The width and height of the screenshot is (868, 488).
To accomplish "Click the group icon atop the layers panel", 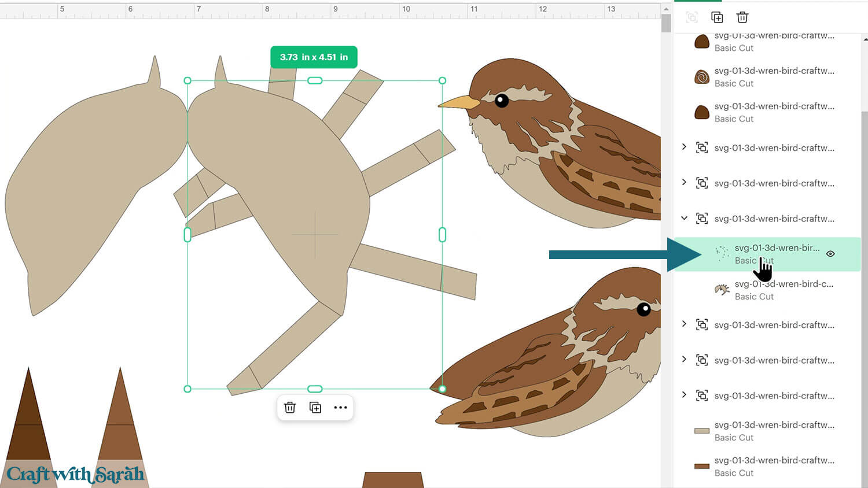I will point(692,17).
